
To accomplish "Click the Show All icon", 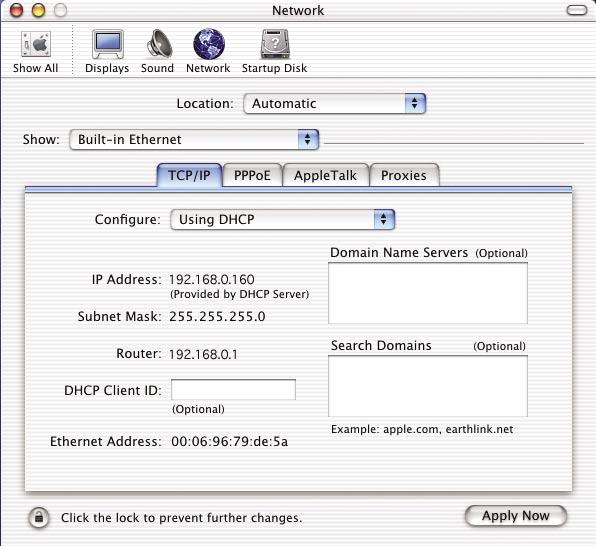I will pos(36,44).
